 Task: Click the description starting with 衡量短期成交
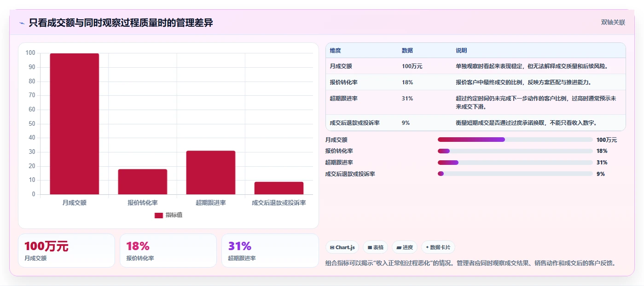(x=527, y=123)
